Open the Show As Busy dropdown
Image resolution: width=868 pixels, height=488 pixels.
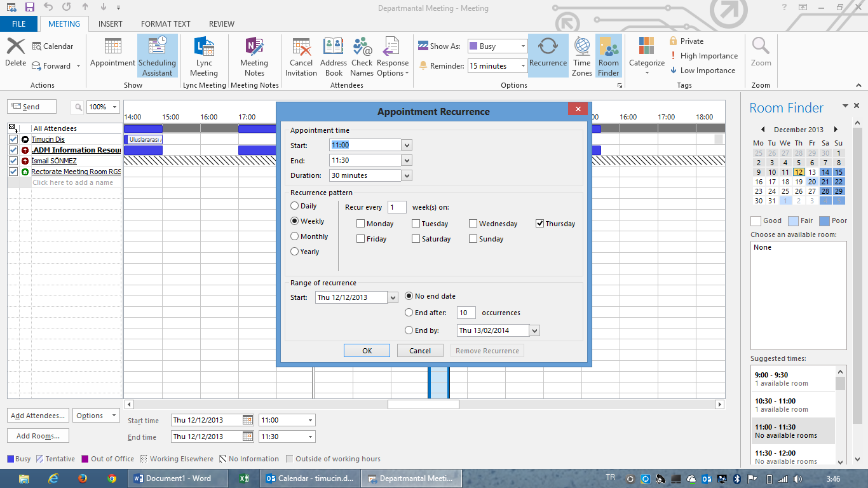click(x=523, y=46)
